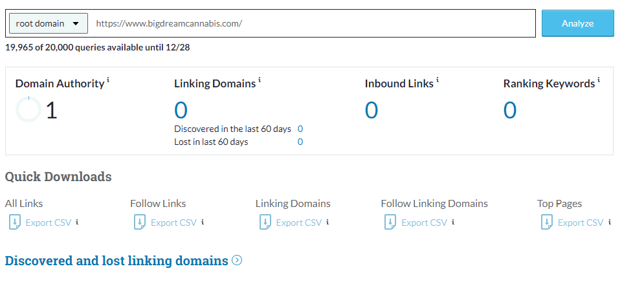Export CSV for Top Pages

click(581, 223)
